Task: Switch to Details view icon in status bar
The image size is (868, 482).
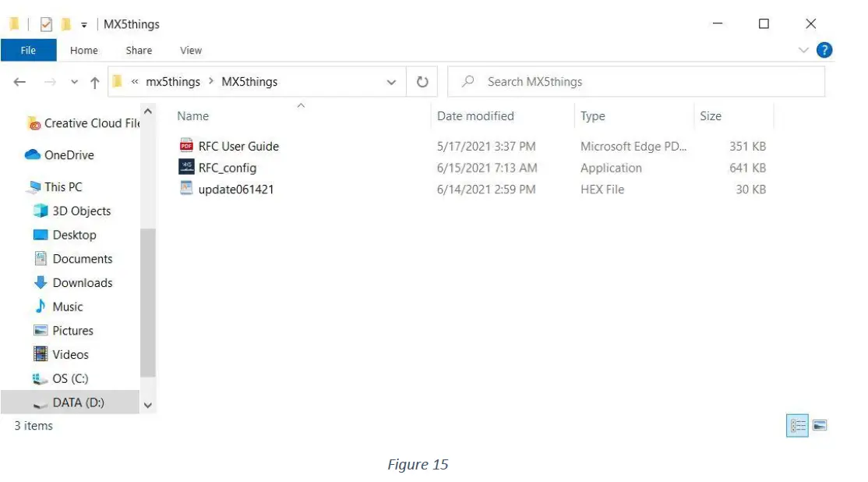Action: tap(798, 426)
